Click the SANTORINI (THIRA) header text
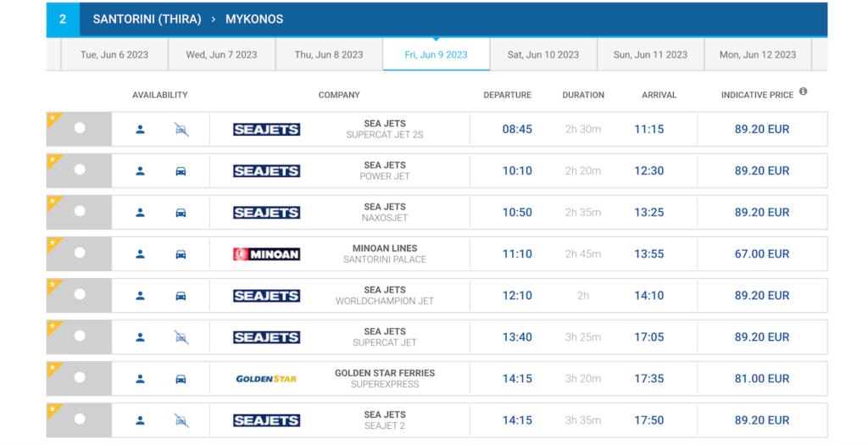 [147, 19]
